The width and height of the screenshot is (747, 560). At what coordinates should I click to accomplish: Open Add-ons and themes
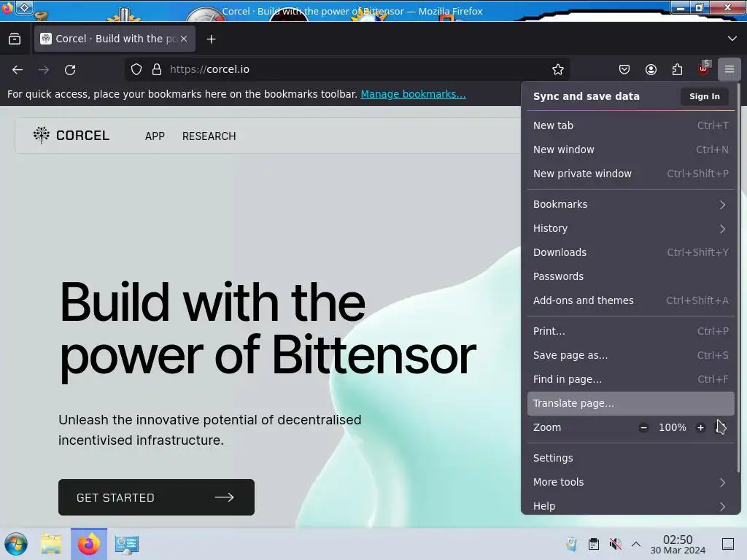click(x=631, y=300)
